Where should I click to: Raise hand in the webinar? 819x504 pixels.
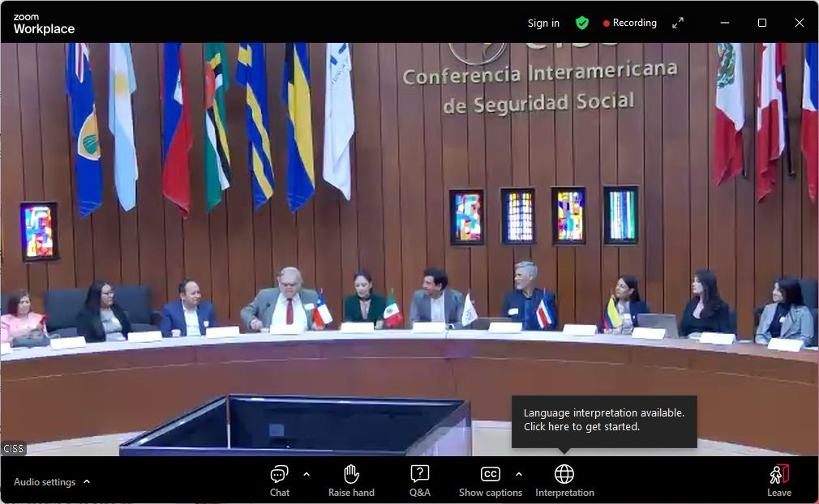pos(351,480)
